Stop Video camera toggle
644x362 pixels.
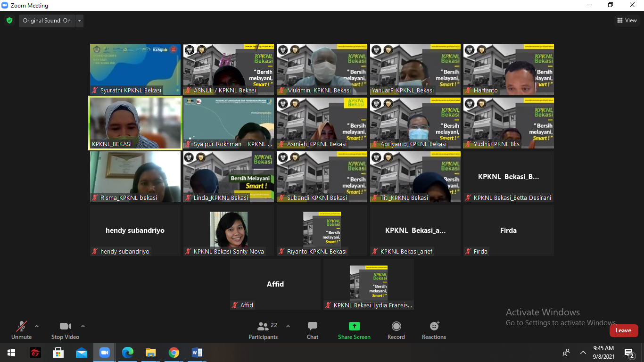(x=65, y=330)
